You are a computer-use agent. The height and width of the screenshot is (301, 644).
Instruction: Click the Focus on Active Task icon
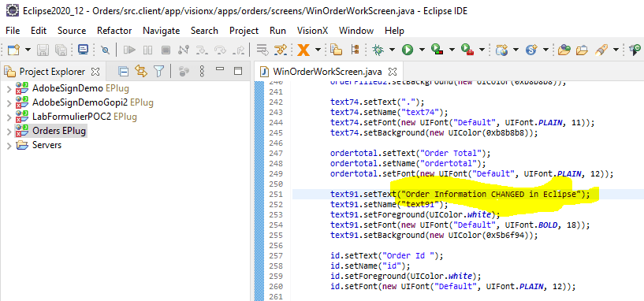(x=184, y=72)
